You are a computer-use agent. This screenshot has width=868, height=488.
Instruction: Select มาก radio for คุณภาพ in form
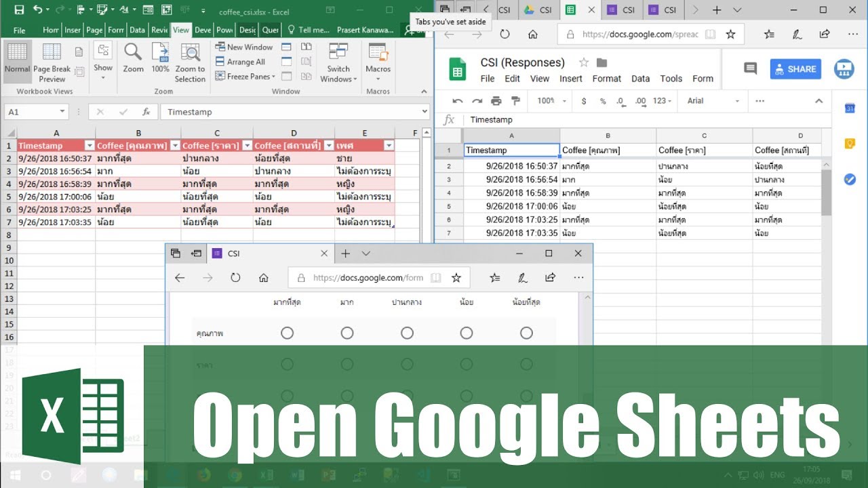click(x=347, y=333)
